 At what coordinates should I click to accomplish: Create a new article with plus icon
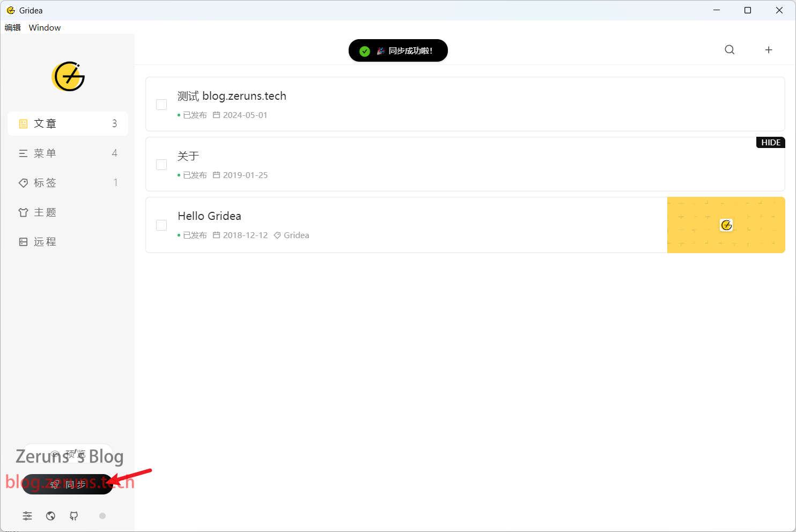(x=769, y=50)
